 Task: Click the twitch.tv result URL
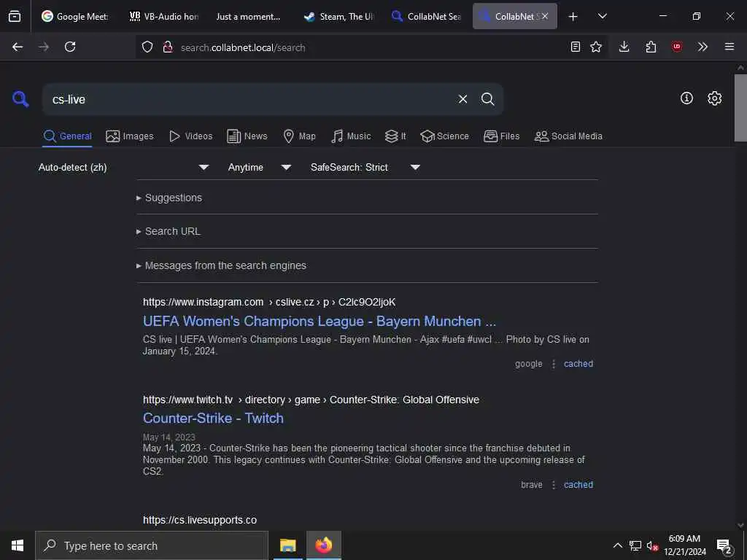click(x=311, y=400)
